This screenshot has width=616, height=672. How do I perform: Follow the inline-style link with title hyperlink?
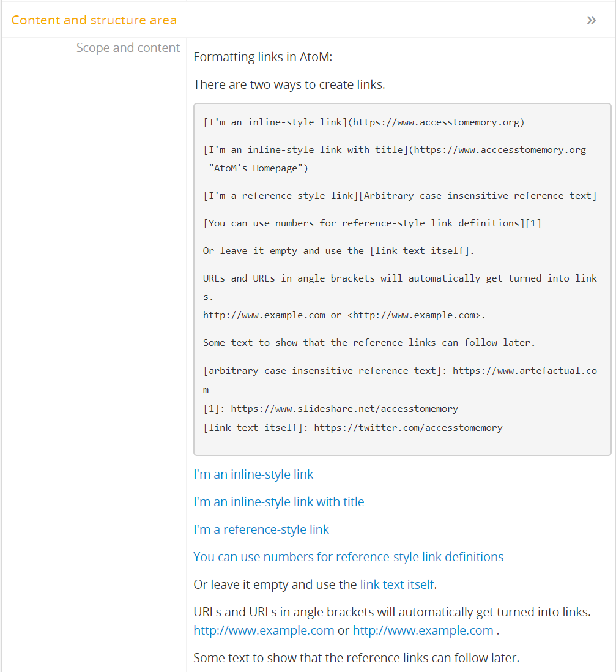[279, 502]
